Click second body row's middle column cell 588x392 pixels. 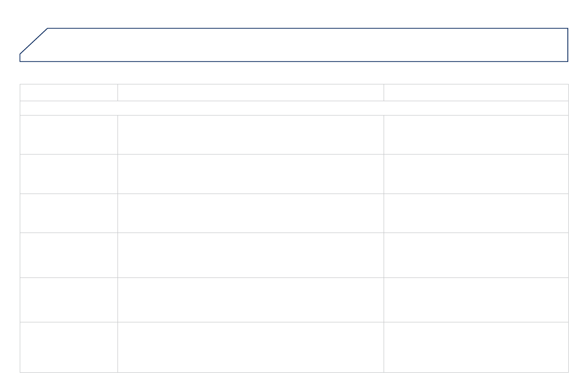[250, 174]
